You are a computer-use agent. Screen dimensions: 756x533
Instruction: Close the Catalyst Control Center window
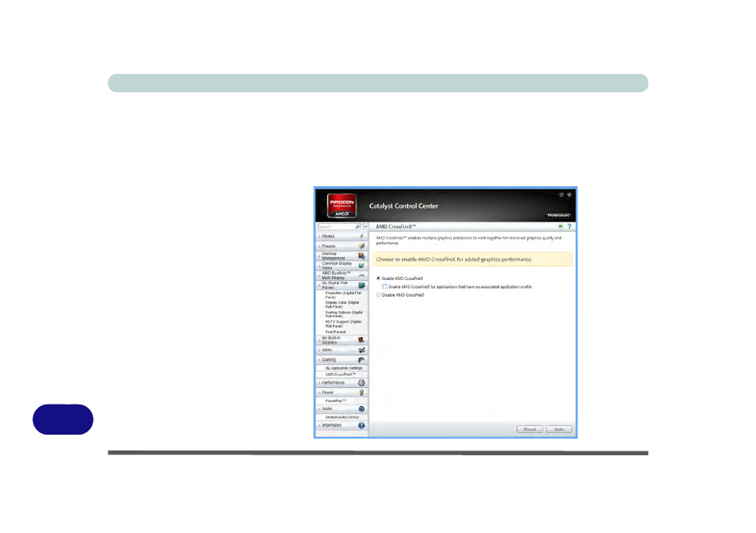coord(570,195)
